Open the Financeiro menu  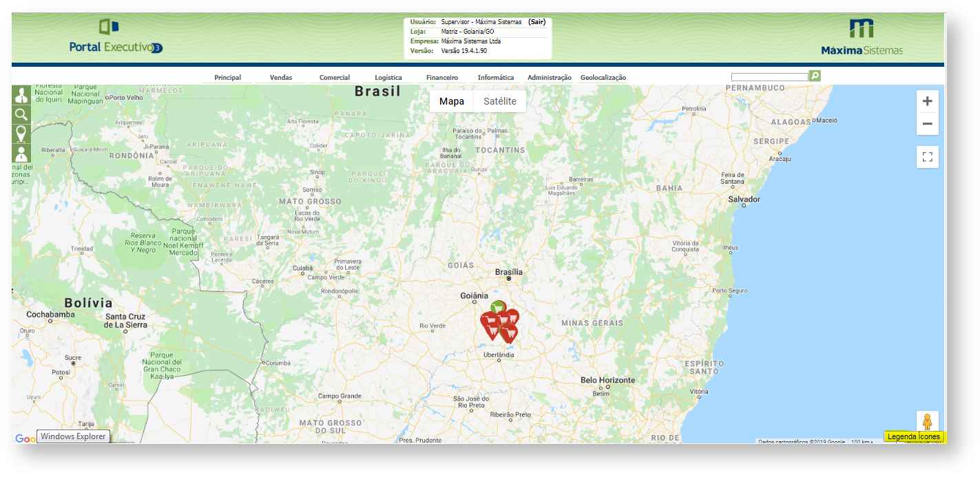point(442,78)
